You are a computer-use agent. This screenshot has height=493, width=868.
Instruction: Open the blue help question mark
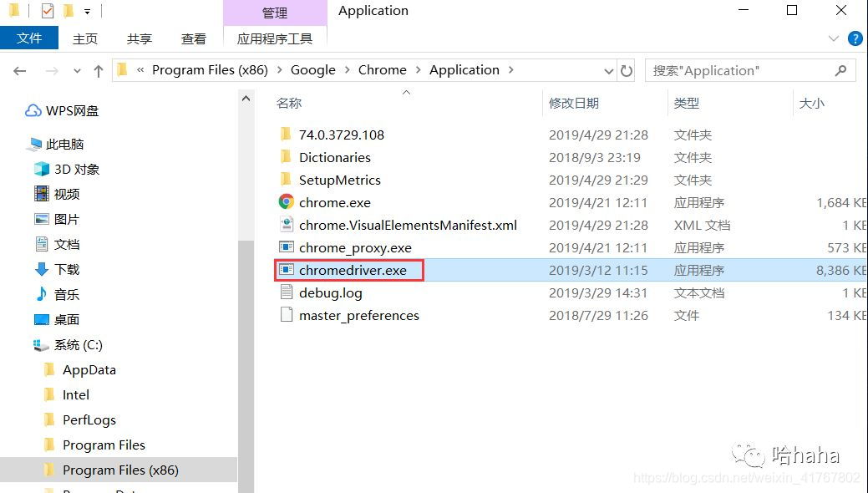coord(855,38)
